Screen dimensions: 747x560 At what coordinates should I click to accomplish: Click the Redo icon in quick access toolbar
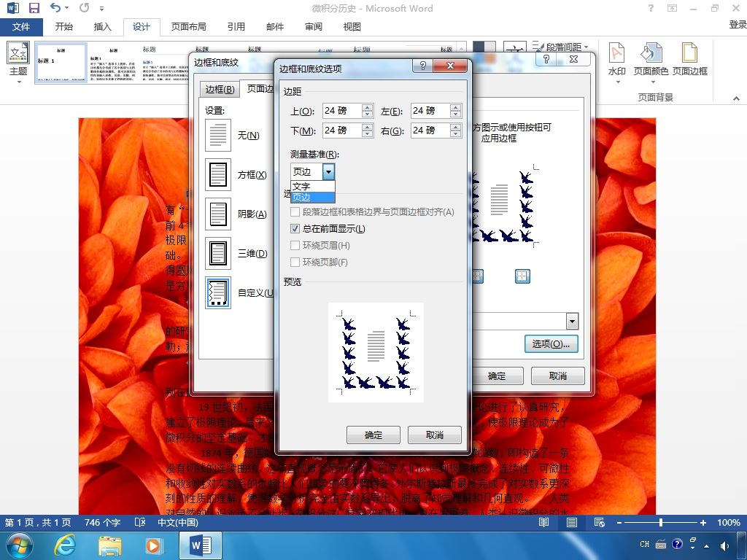click(x=85, y=7)
